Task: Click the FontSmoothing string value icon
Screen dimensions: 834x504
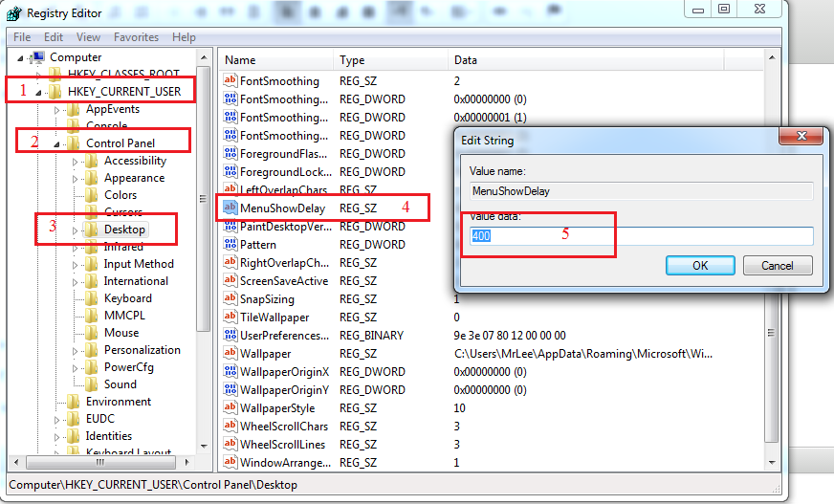Action: click(x=230, y=81)
